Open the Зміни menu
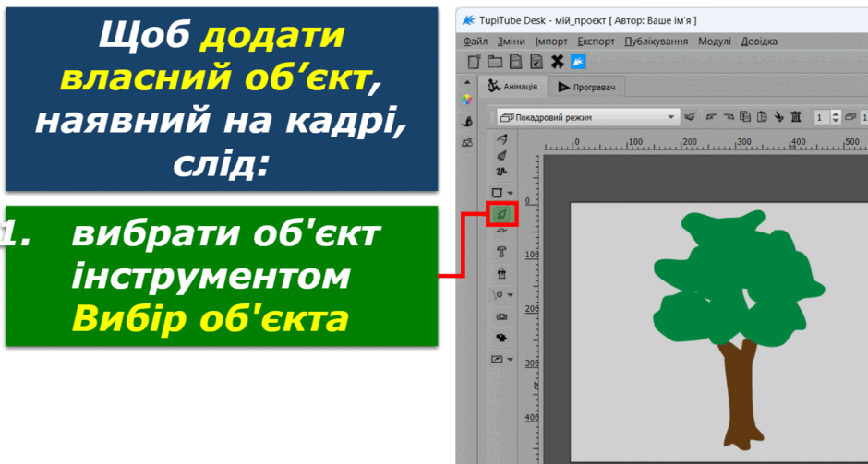868x464 pixels. (512, 42)
